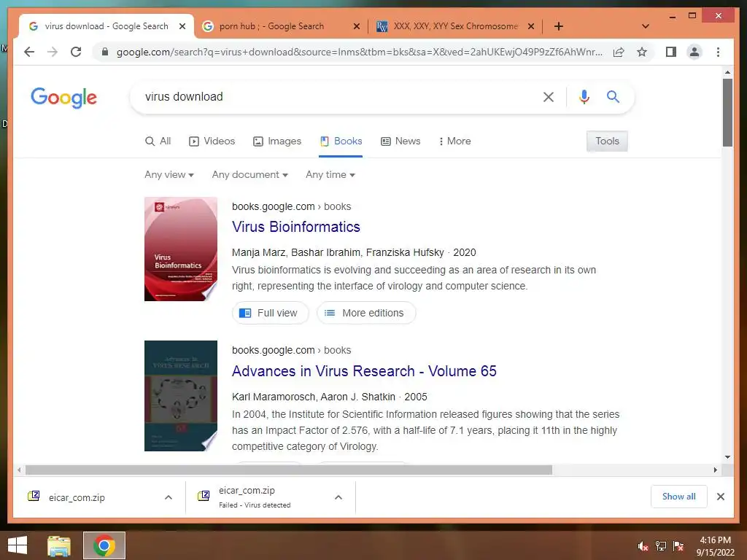Open Advances in Virus Research Volume 65
The width and height of the screenshot is (747, 560).
[x=364, y=371]
